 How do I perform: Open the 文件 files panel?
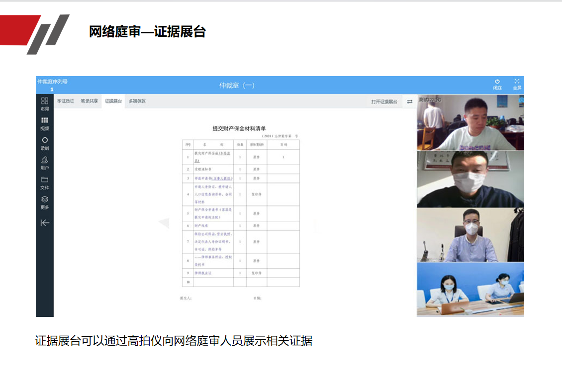click(x=44, y=183)
